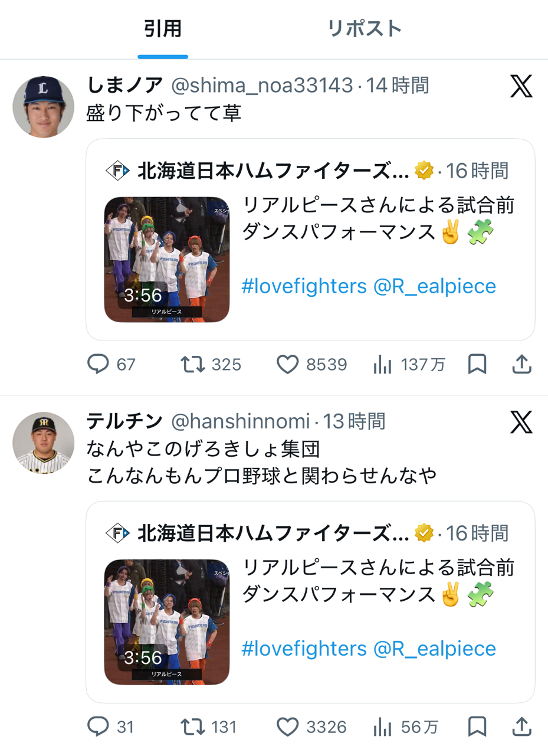Switch to the 引用 tab

(163, 28)
